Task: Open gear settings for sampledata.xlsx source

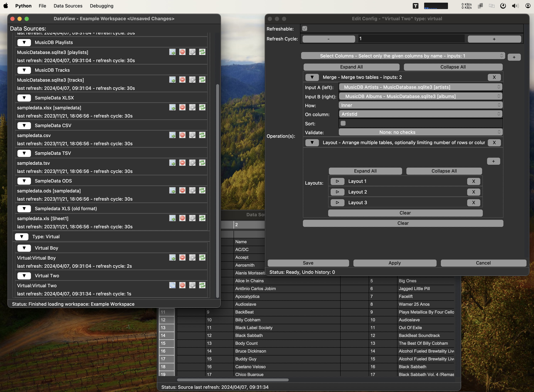Action: pos(192,107)
